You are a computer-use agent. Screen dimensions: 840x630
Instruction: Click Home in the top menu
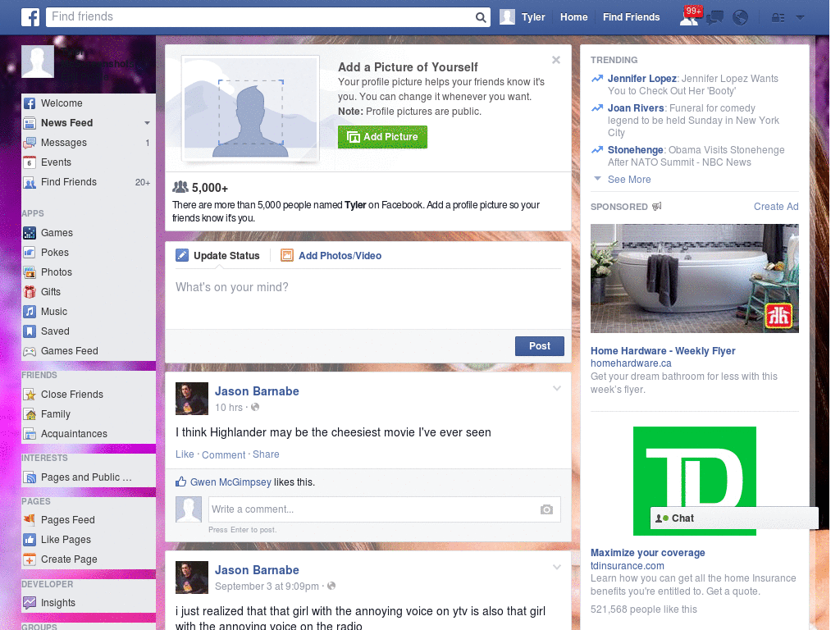[x=573, y=16]
